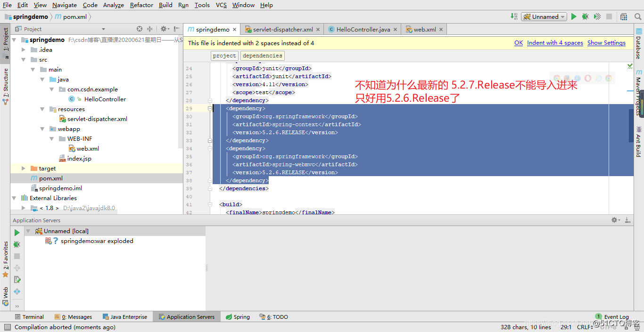The image size is (644, 332).
Task: Open the Project panel gear settings menu
Action: (x=164, y=29)
